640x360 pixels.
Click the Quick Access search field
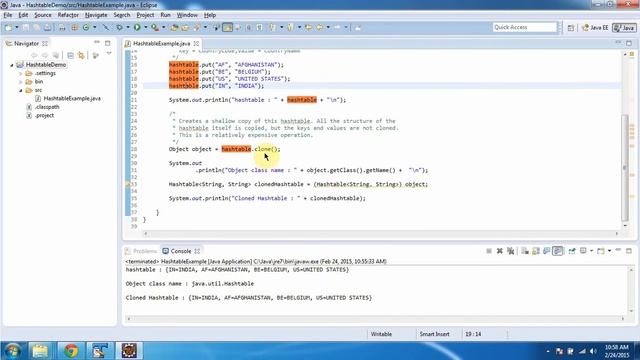click(x=524, y=27)
